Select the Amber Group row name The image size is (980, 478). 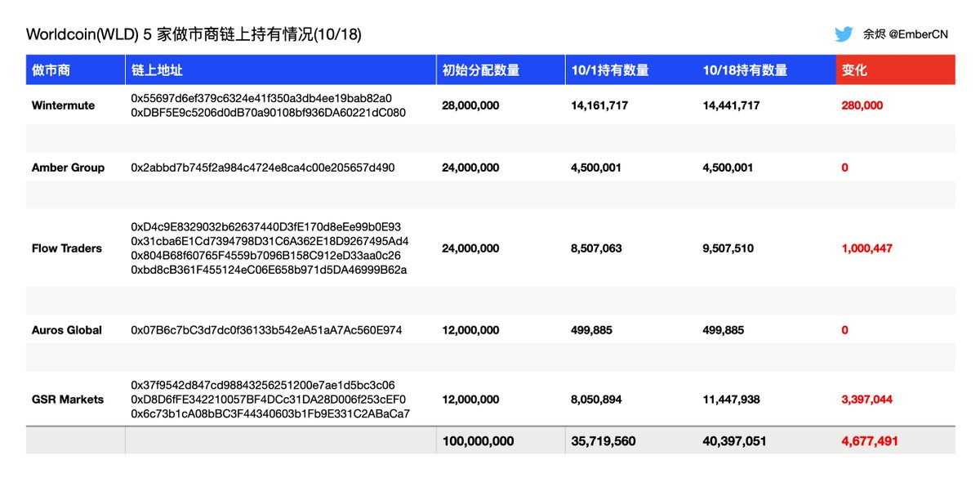click(68, 168)
